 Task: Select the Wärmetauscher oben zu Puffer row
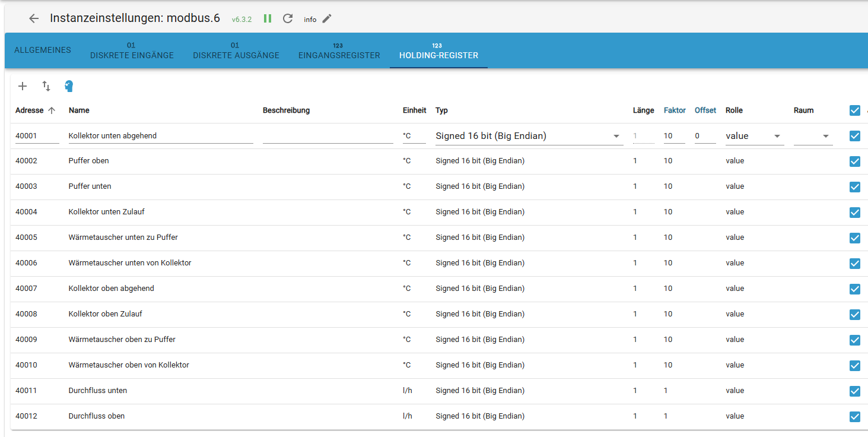(x=122, y=340)
